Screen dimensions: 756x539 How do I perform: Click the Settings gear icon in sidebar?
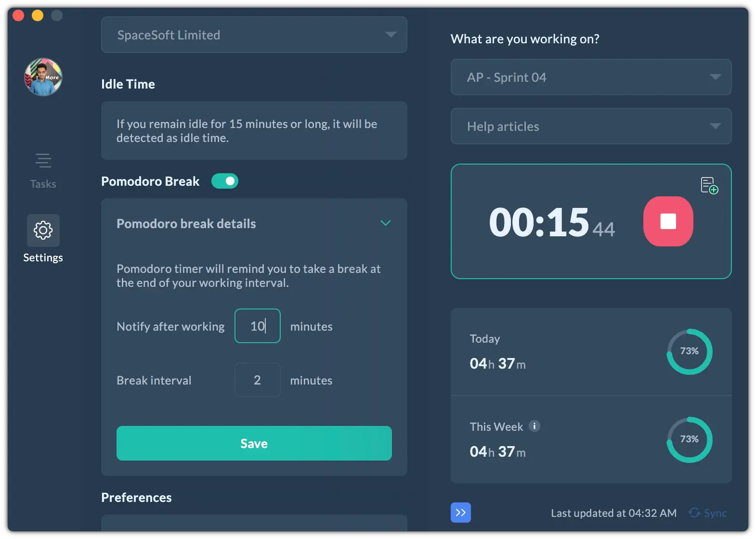43,231
